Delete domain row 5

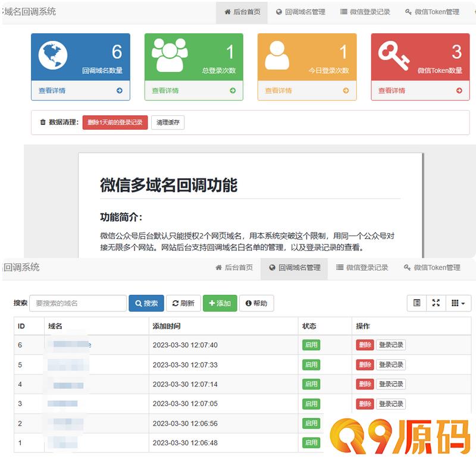tap(365, 364)
